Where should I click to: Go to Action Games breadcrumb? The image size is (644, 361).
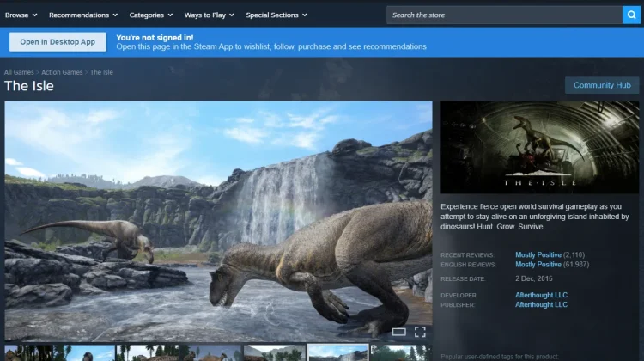(62, 72)
